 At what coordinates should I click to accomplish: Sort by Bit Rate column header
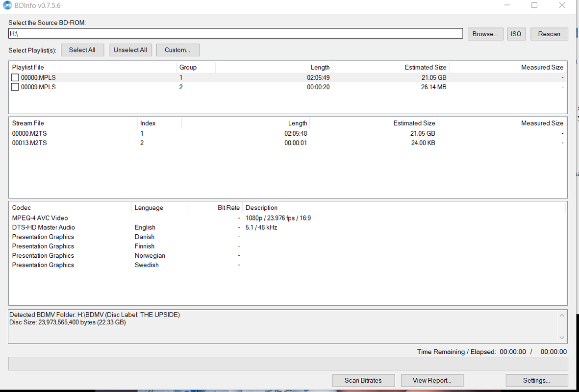click(x=215, y=207)
